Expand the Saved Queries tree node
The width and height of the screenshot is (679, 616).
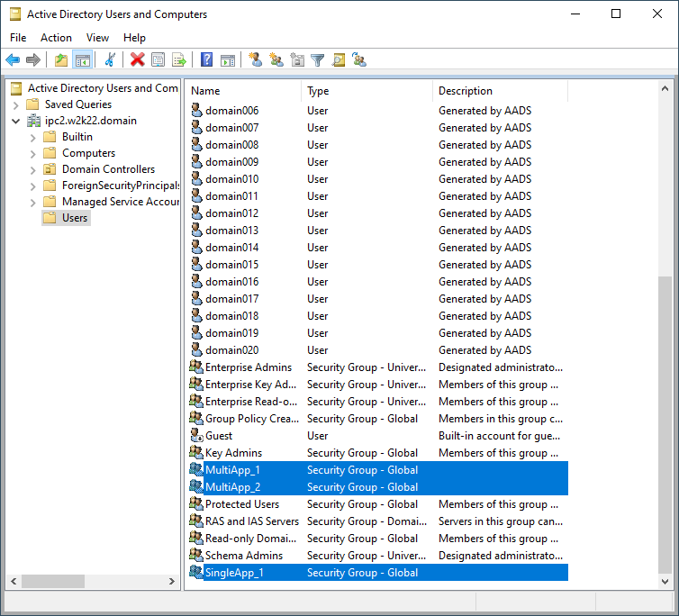(x=16, y=104)
